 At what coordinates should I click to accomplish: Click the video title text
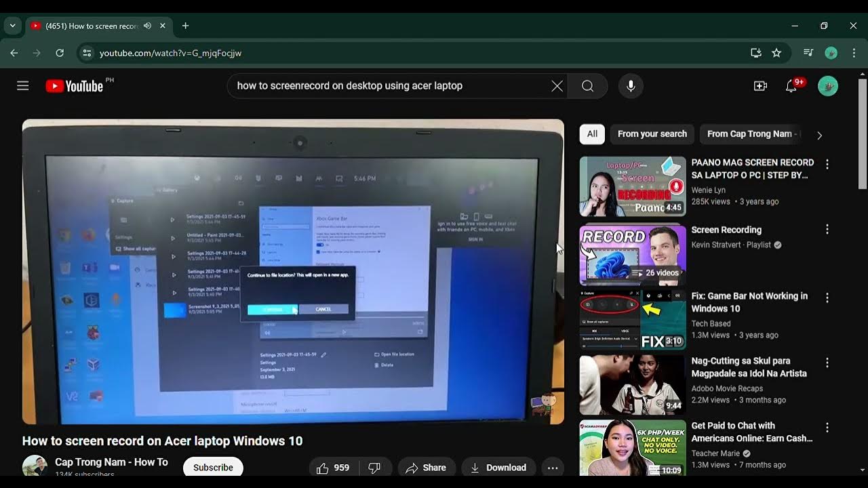pyautogui.click(x=162, y=441)
